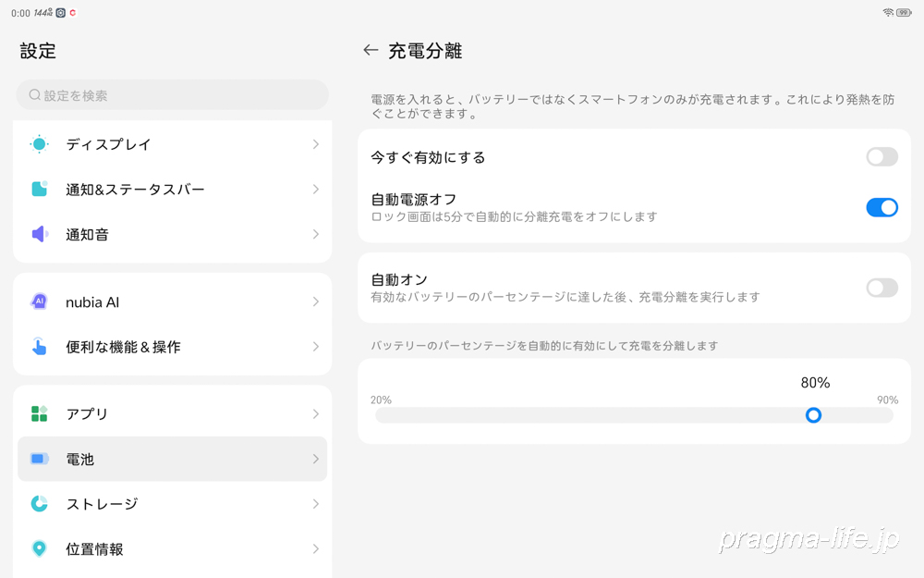Screen dimensions: 924x578
Task: Click the 通知音 speaker icon
Action: click(x=39, y=235)
